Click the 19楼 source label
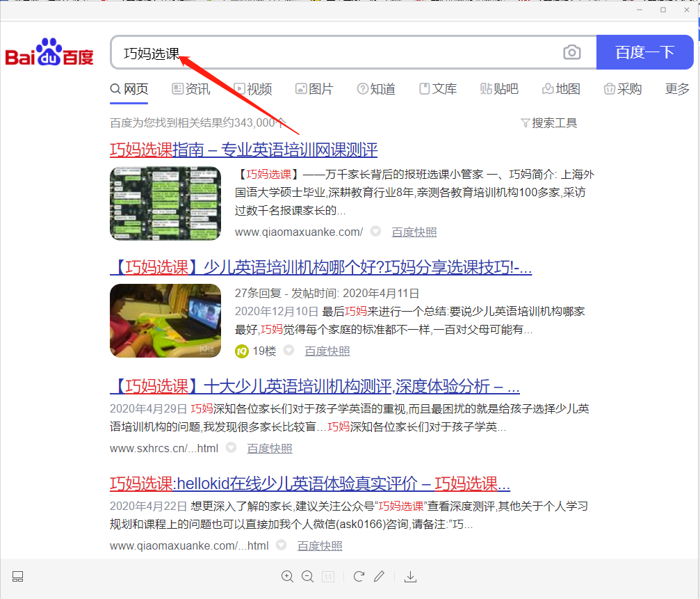The image size is (700, 599). tap(264, 351)
